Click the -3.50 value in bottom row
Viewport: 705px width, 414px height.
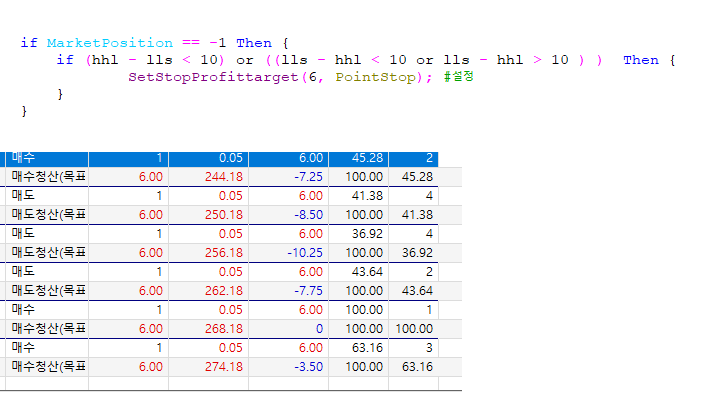[304, 367]
